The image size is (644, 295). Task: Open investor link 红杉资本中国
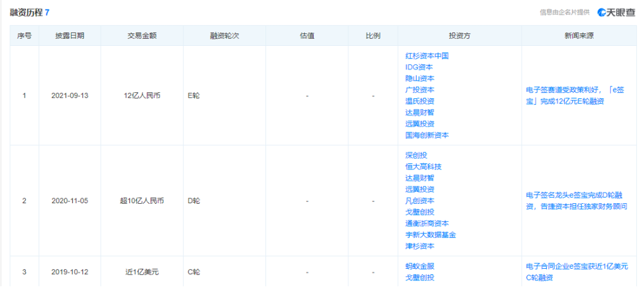[427, 56]
